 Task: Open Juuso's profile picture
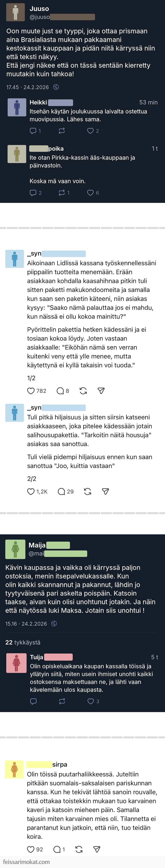[x=15, y=12]
